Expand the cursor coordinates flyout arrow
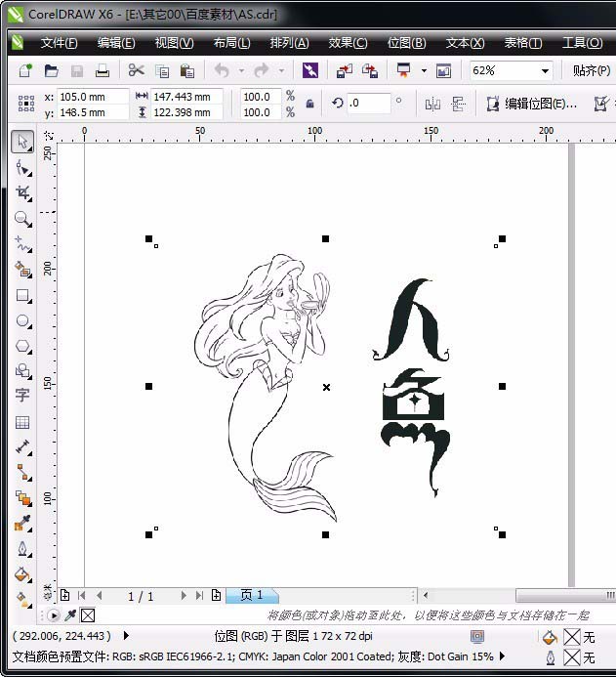This screenshot has width=616, height=677. pos(126,636)
